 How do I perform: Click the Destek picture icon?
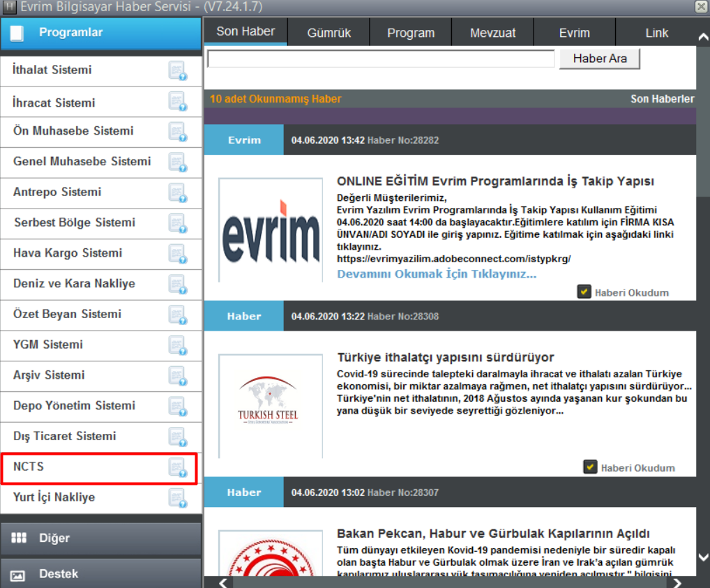click(x=17, y=575)
